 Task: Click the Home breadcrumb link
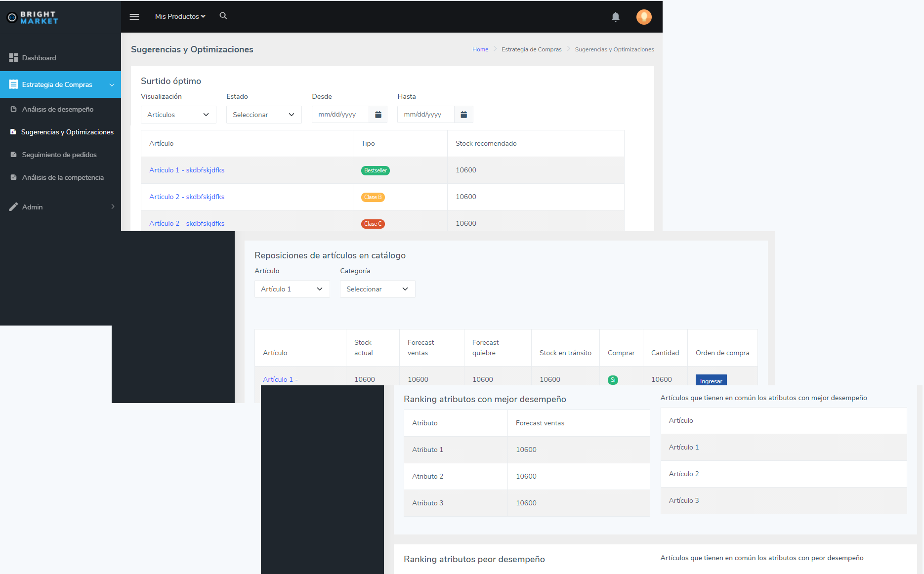(x=480, y=49)
